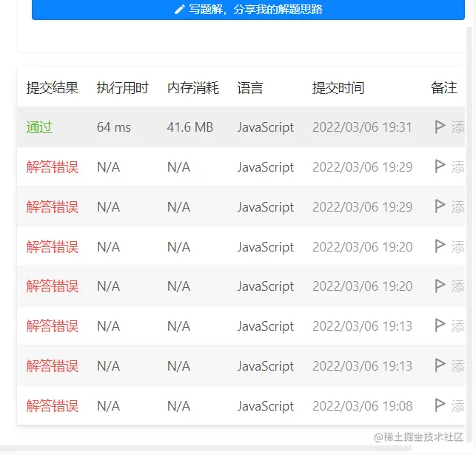476x455 pixels.
Task: Click the flag icon in the lower 19:29 row
Action: coord(440,206)
